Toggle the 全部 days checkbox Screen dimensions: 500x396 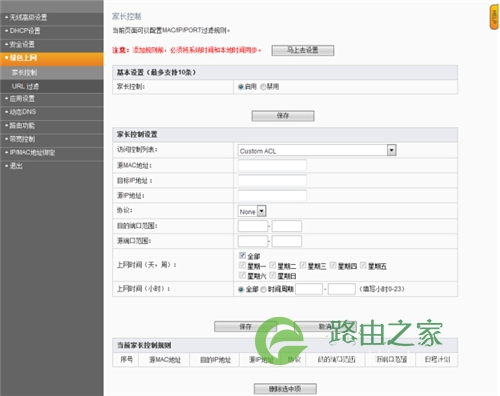click(242, 256)
